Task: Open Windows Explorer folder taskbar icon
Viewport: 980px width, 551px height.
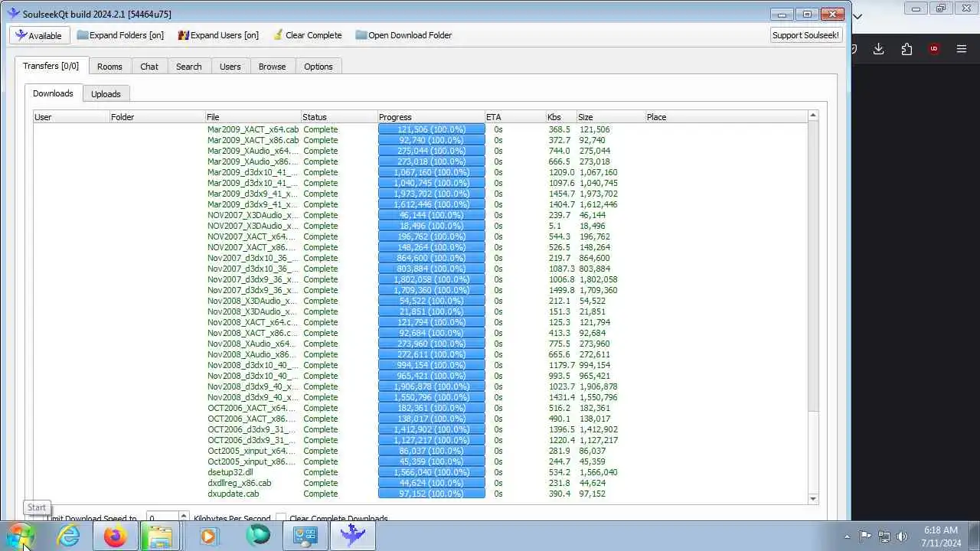Action: pos(160,536)
